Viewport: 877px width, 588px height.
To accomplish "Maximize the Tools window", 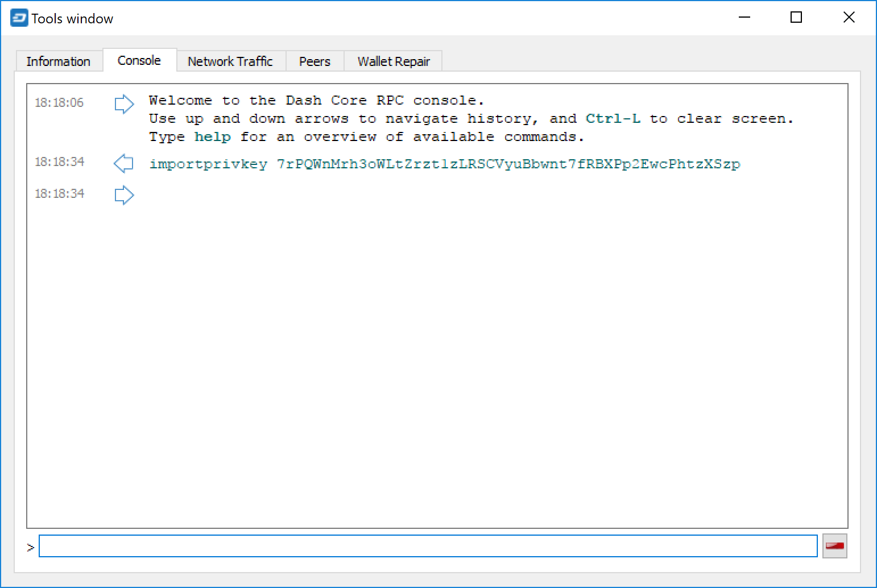I will tap(796, 18).
